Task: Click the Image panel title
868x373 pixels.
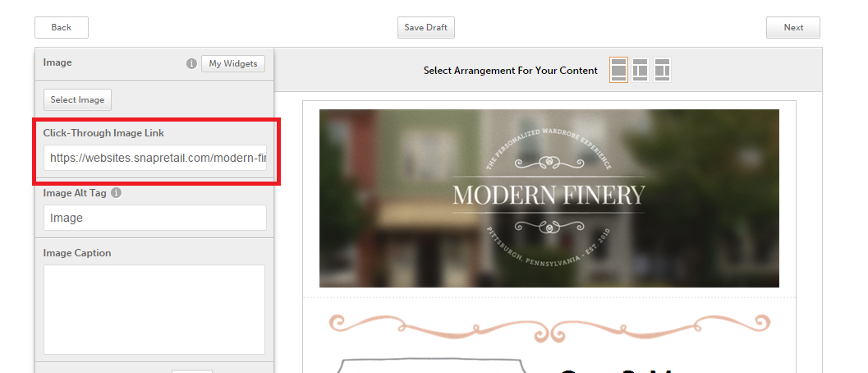Action: tap(57, 62)
